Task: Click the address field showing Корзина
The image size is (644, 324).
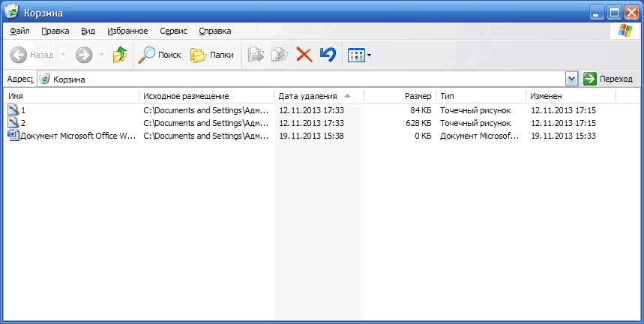Action: point(300,79)
